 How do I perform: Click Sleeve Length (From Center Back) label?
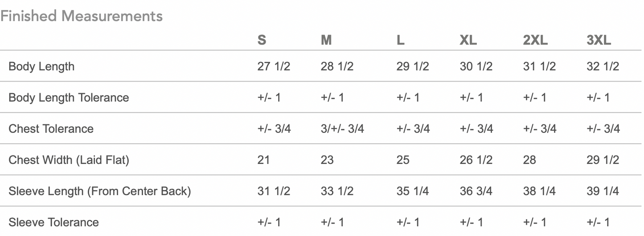pyautogui.click(x=100, y=191)
